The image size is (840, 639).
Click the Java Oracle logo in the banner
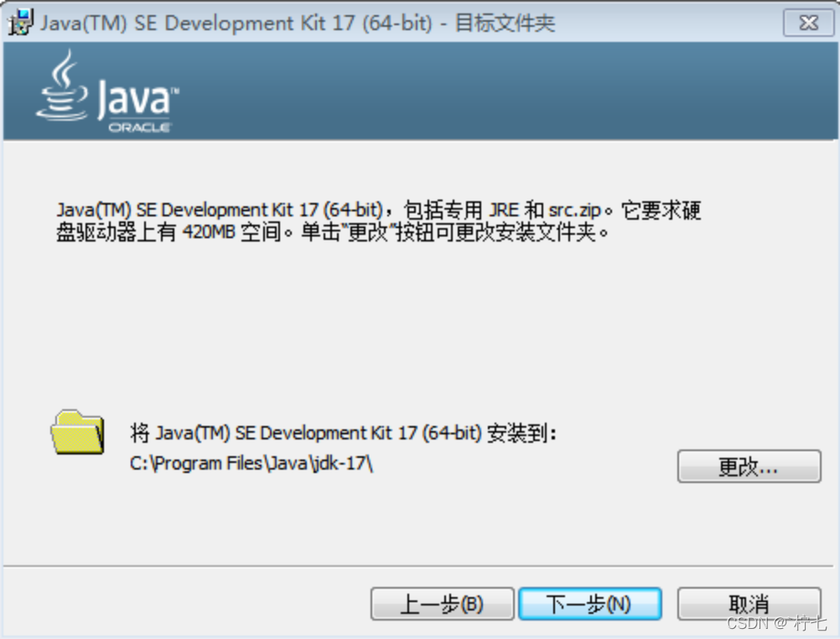(x=107, y=91)
